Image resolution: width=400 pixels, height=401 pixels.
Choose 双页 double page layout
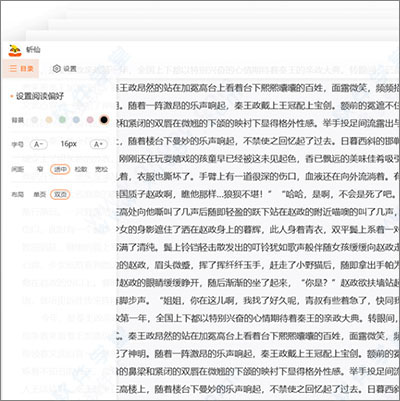point(60,194)
